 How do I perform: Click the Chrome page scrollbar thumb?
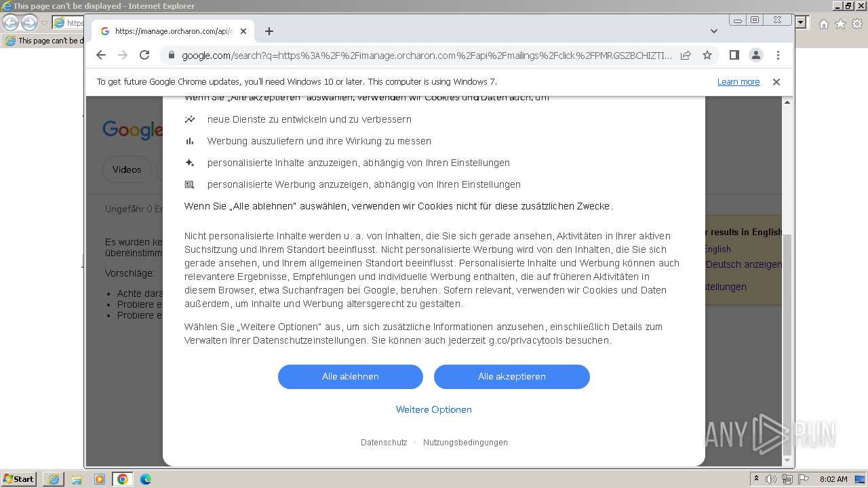[787, 344]
